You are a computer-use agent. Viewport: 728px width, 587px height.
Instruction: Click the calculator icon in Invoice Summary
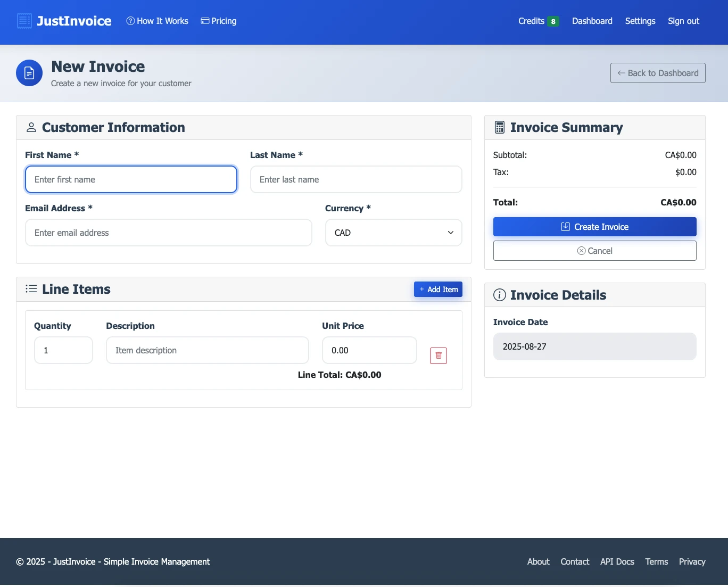click(x=499, y=128)
